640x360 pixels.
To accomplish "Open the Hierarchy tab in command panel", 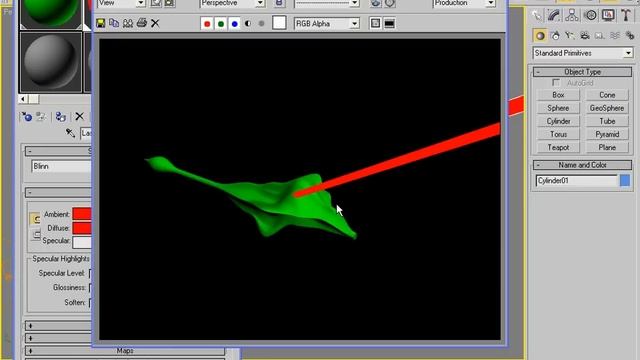I will click(x=572, y=16).
